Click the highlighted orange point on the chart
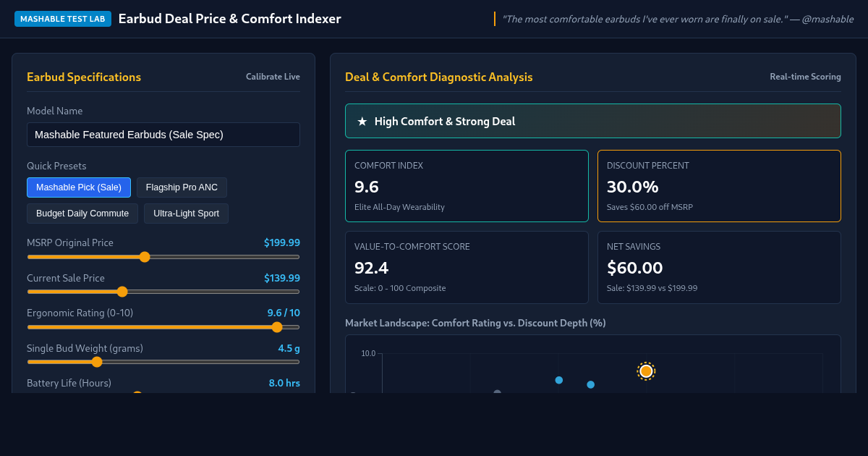 (x=646, y=371)
